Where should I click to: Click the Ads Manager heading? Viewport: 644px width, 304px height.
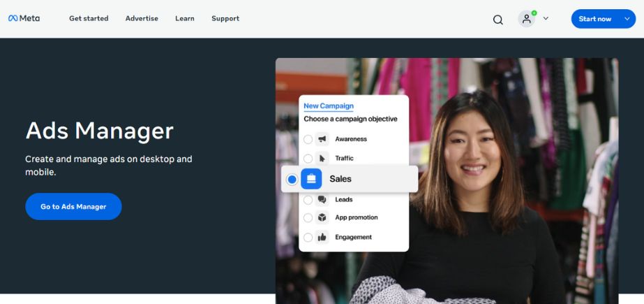pos(99,131)
